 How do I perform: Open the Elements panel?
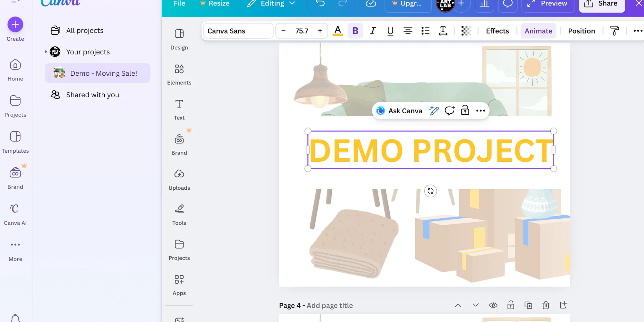pos(179,74)
